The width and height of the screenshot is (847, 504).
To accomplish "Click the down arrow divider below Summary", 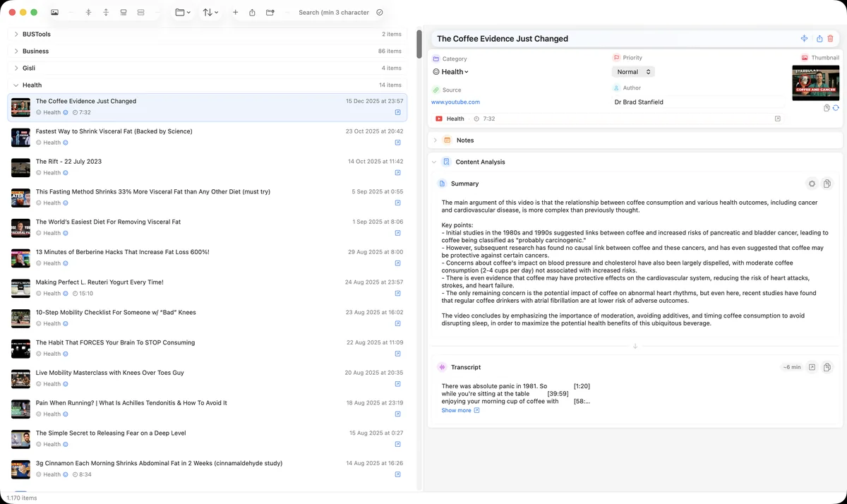I will tap(635, 346).
